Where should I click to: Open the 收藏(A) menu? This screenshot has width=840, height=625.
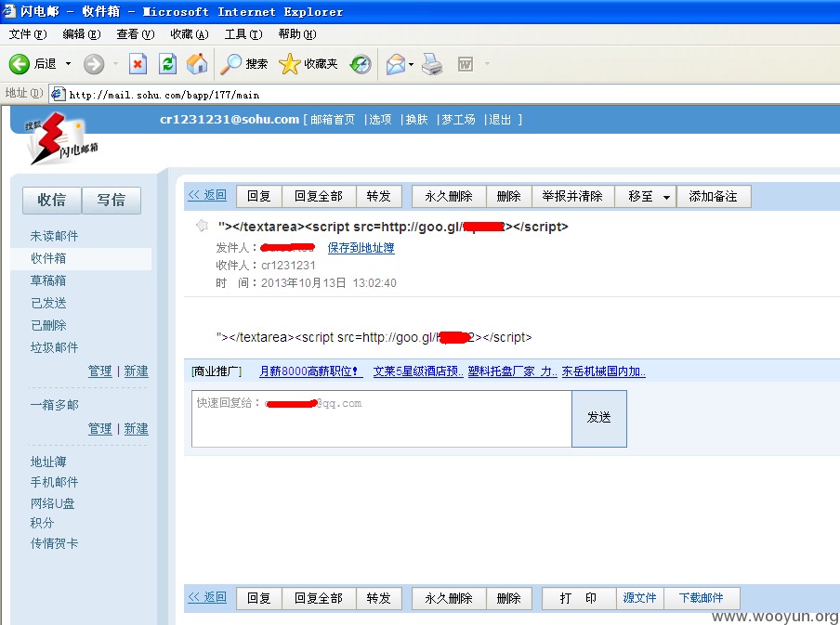pos(190,34)
